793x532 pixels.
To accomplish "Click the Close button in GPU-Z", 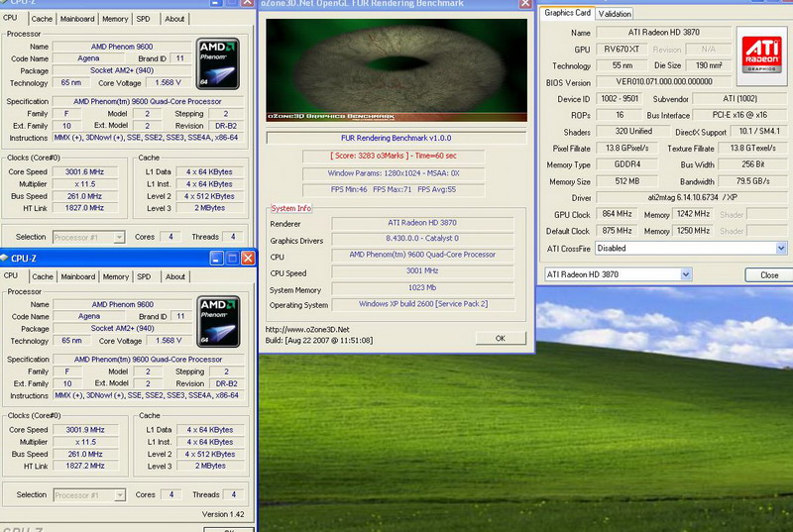I will click(768, 274).
